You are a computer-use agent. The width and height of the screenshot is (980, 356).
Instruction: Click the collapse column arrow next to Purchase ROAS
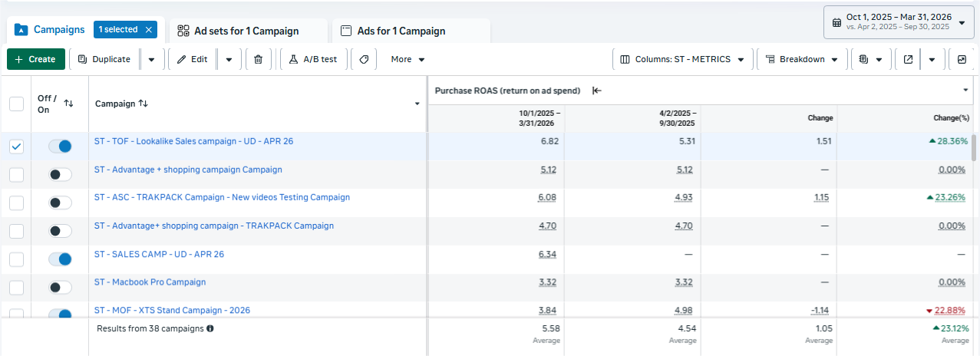click(x=597, y=91)
